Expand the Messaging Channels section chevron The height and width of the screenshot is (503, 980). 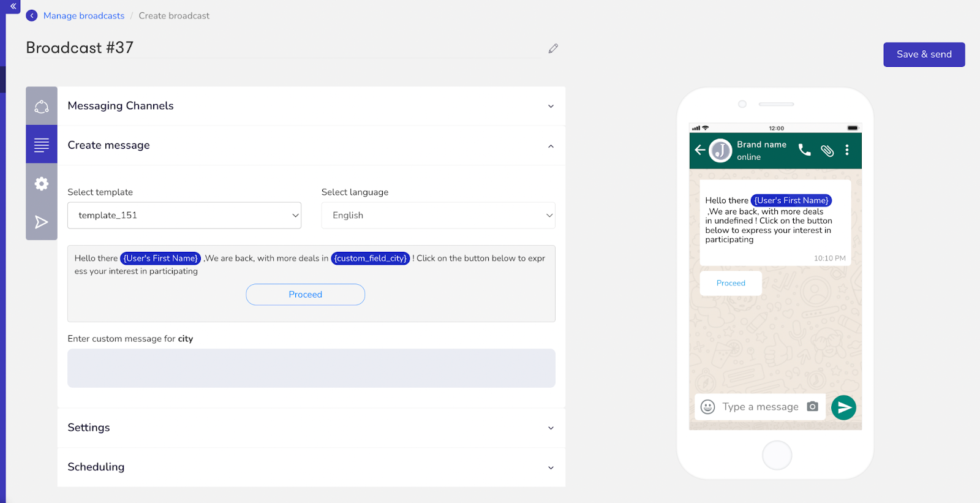point(551,106)
